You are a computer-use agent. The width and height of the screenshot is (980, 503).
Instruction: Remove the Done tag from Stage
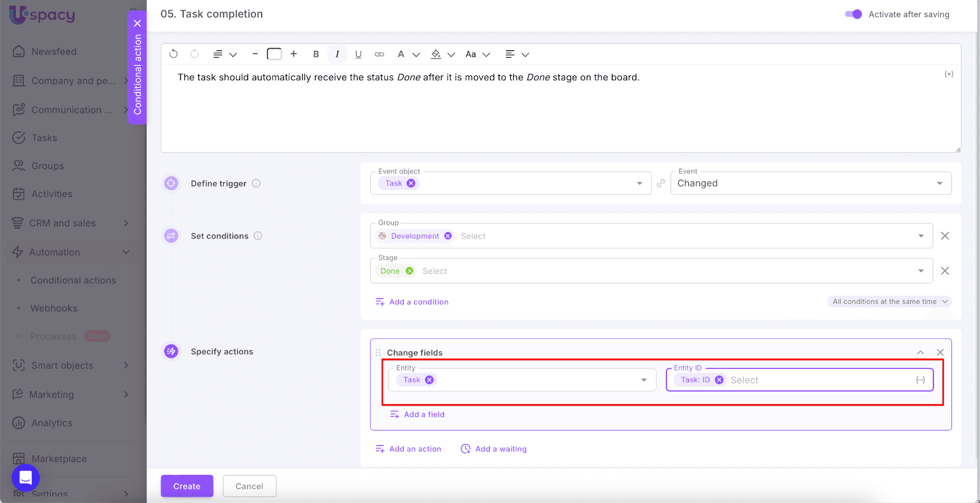(410, 271)
